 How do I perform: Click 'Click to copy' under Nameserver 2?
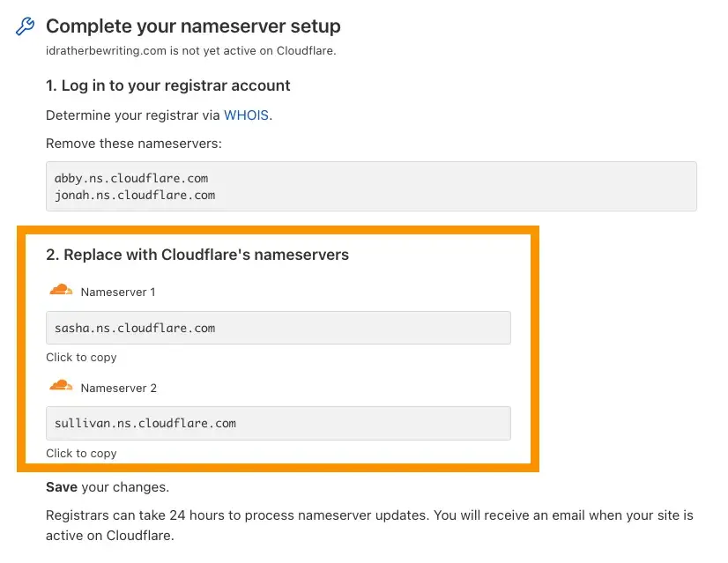pyautogui.click(x=81, y=453)
